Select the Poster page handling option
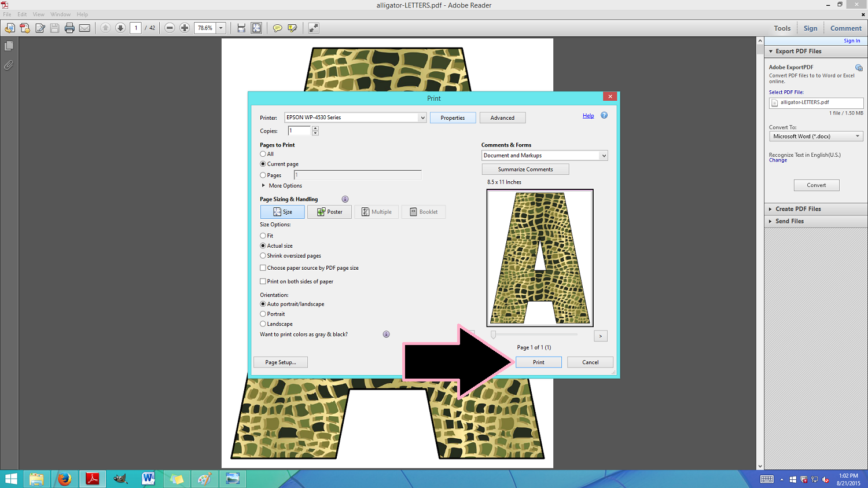Screen dimensions: 868x488 (329, 212)
